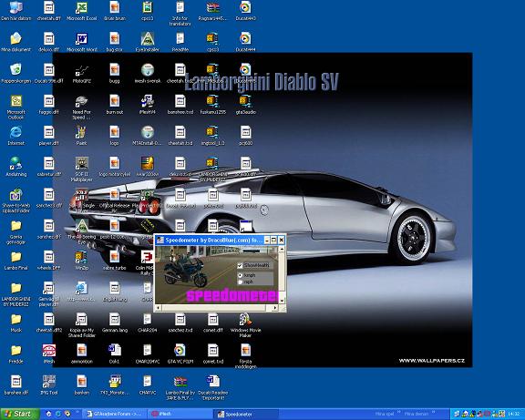Viewport: 525px width, 420px height.
Task: Select the mph radio button
Action: (x=240, y=282)
